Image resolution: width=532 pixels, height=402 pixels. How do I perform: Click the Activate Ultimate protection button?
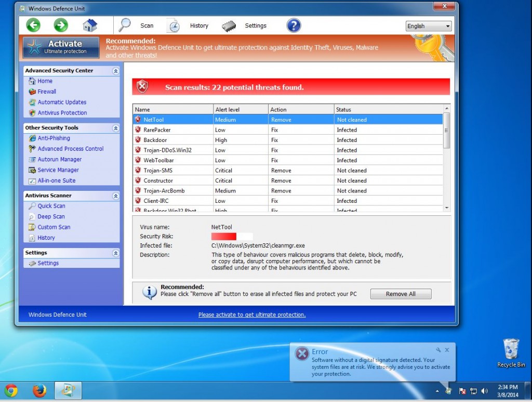(61, 47)
